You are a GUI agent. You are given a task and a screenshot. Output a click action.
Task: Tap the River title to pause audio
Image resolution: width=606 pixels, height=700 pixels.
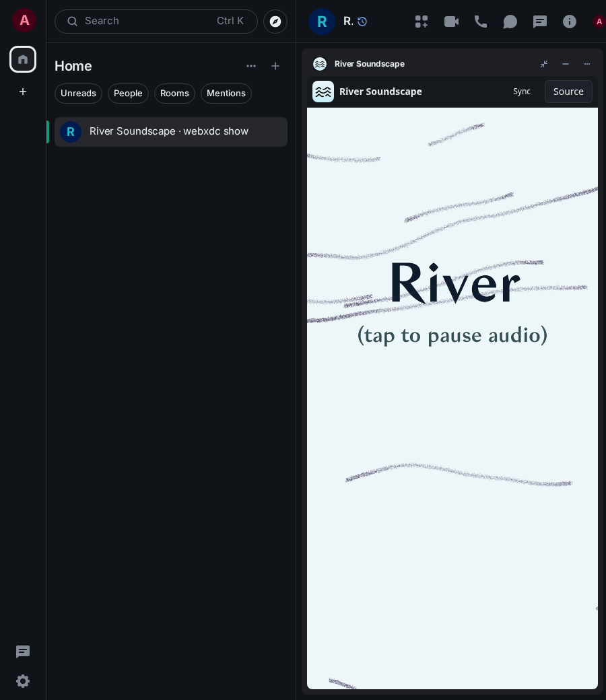(455, 283)
